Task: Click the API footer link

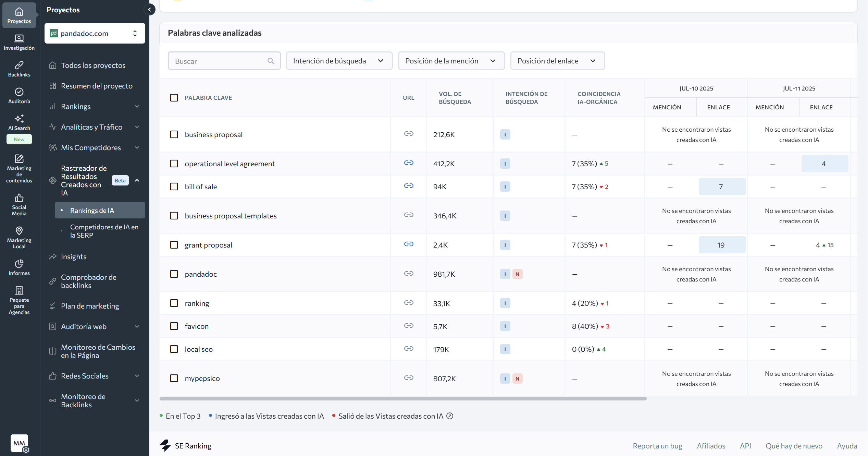Action: tap(745, 446)
